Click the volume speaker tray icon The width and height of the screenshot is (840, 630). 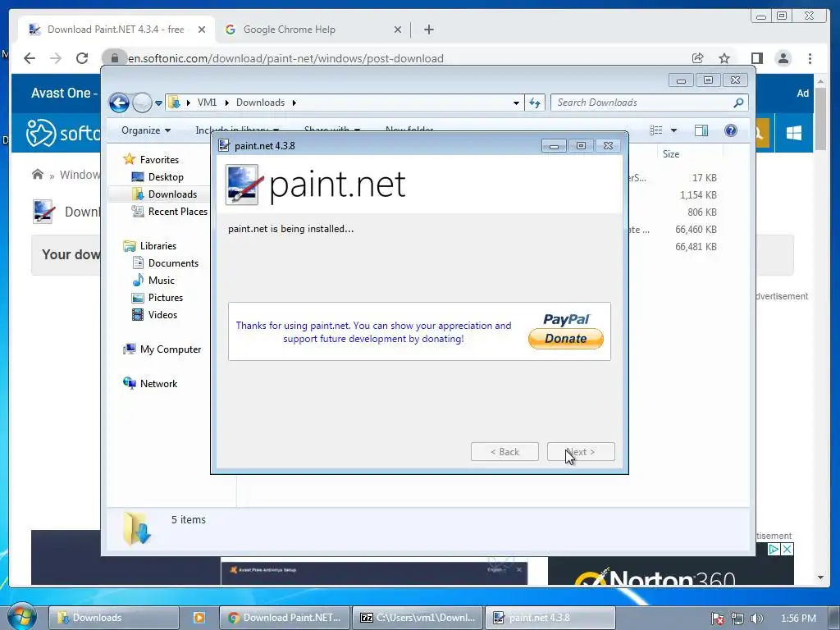pyautogui.click(x=756, y=619)
